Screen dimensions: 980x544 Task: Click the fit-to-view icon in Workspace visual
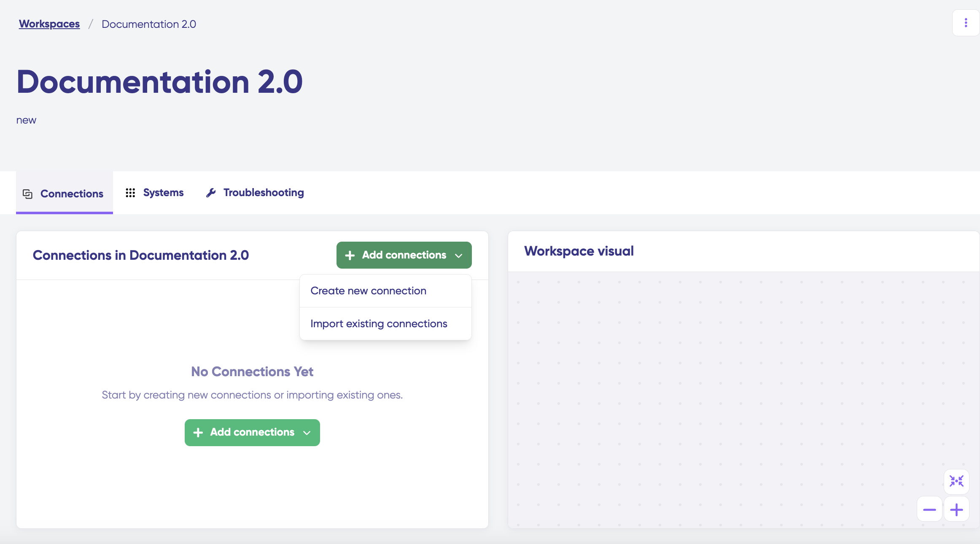956,481
